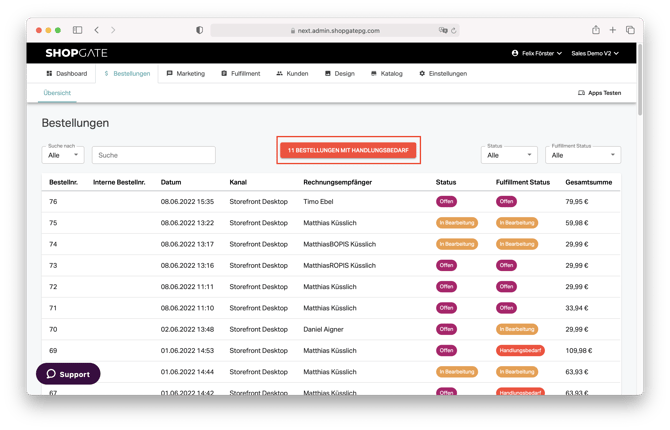Click the Suche search input field
The width and height of the screenshot is (670, 430).
tap(153, 155)
